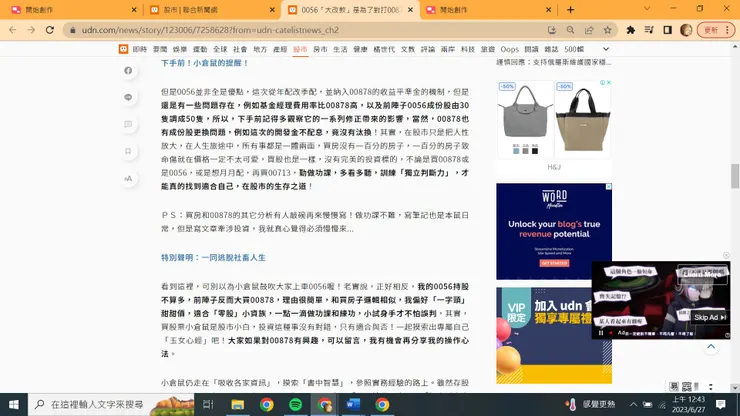Toggle the Chrome side panel icon

[667, 30]
